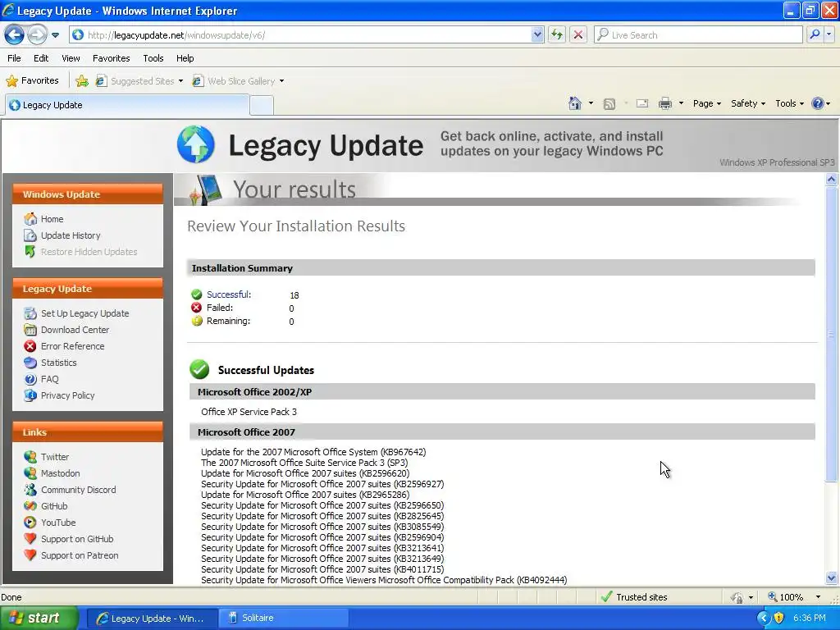Switch to Solitaire in the taskbar
This screenshot has width=840, height=630.
[x=283, y=619]
